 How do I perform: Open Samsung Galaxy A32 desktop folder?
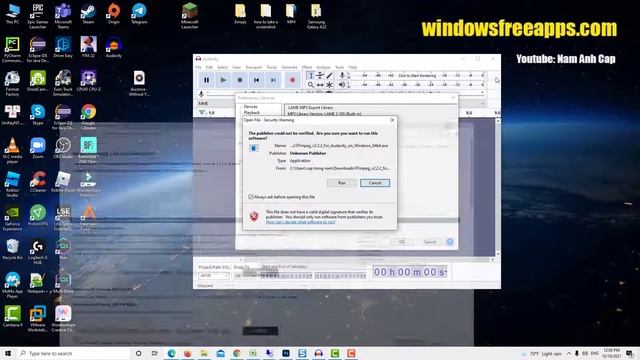[x=316, y=16]
